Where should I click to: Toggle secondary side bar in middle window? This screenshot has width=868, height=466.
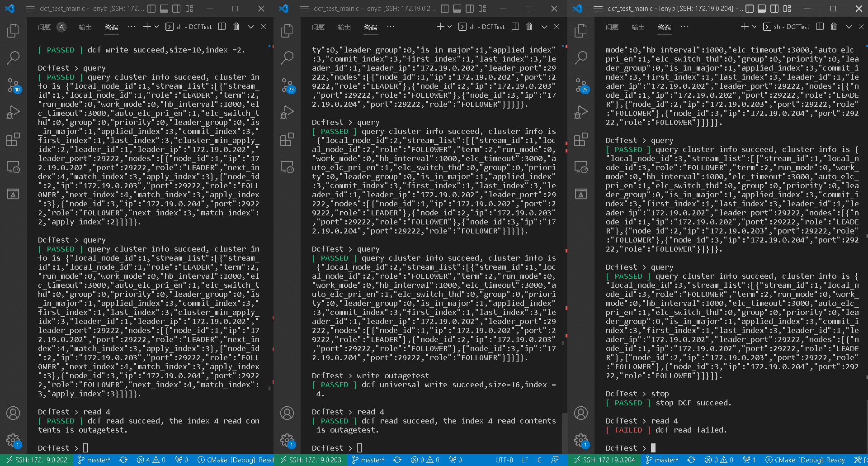coord(470,9)
